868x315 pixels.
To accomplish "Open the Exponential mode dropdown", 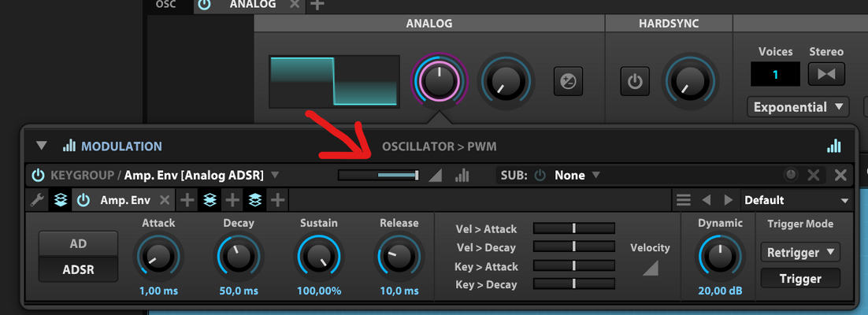I will click(x=798, y=107).
